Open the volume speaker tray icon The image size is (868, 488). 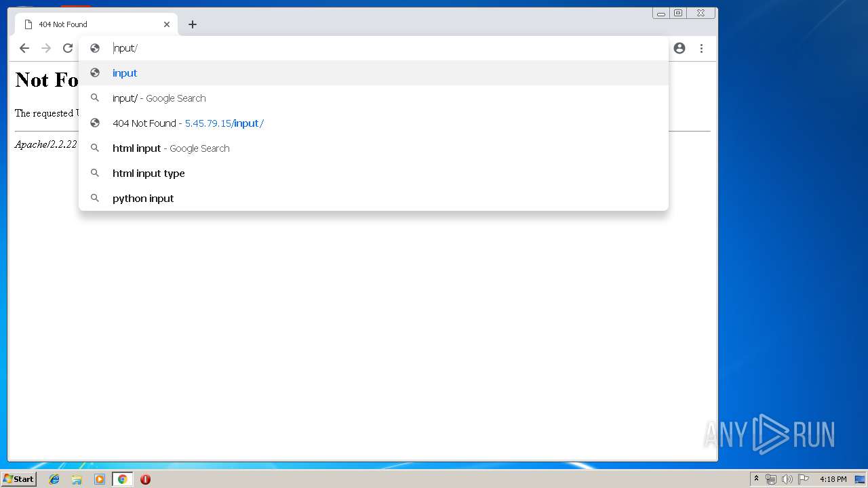(x=787, y=479)
